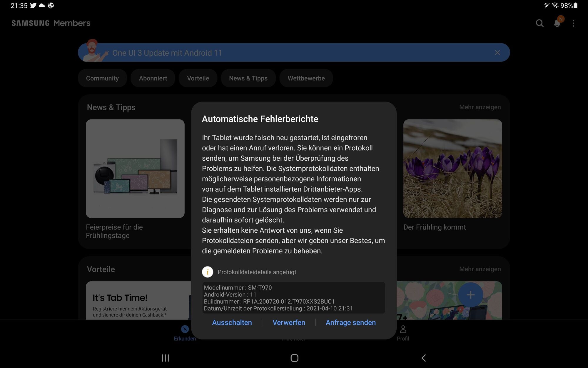Click the Modellnummer : SM-T970 line
This screenshot has height=368, width=588.
(x=238, y=288)
